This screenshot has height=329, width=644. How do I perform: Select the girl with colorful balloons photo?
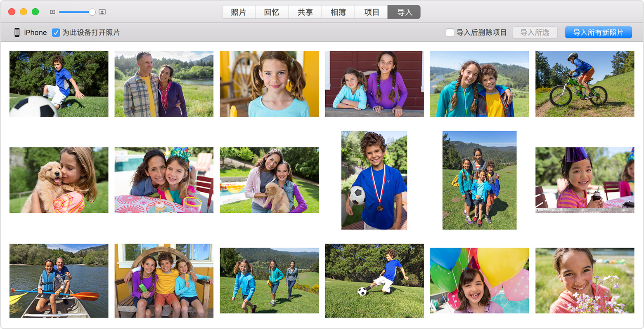(x=479, y=280)
